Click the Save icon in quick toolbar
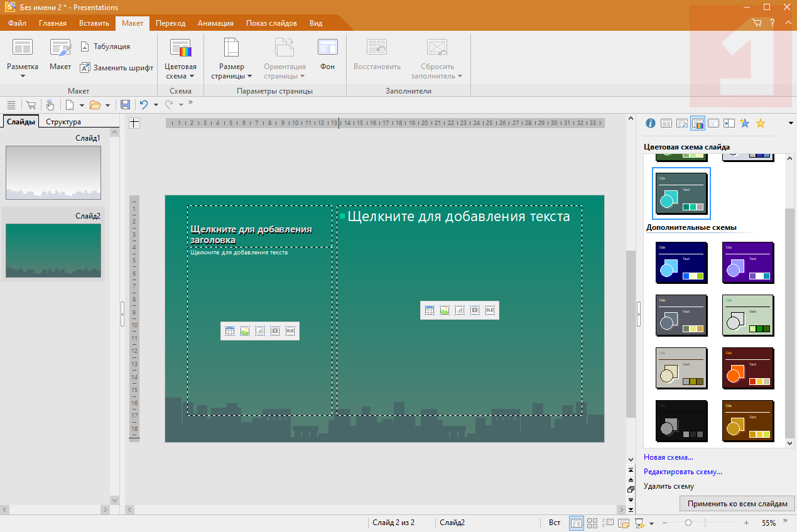This screenshot has height=532, width=797. click(x=125, y=105)
